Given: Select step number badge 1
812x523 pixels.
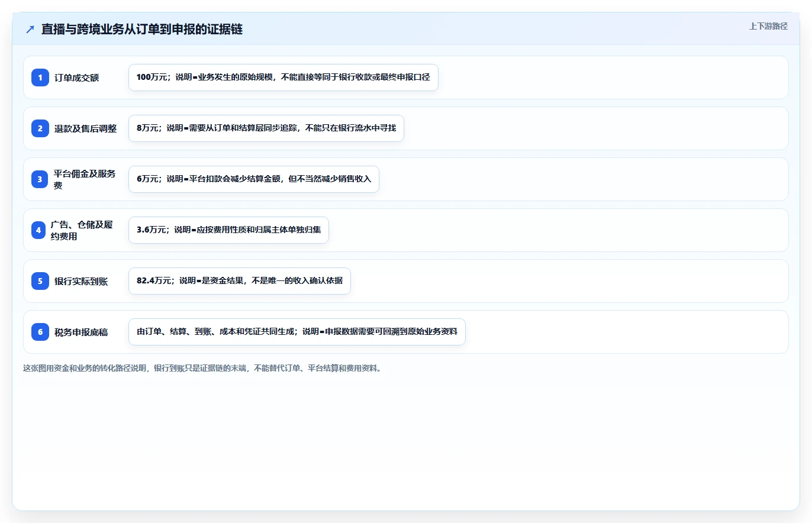Looking at the screenshot, I should point(40,78).
